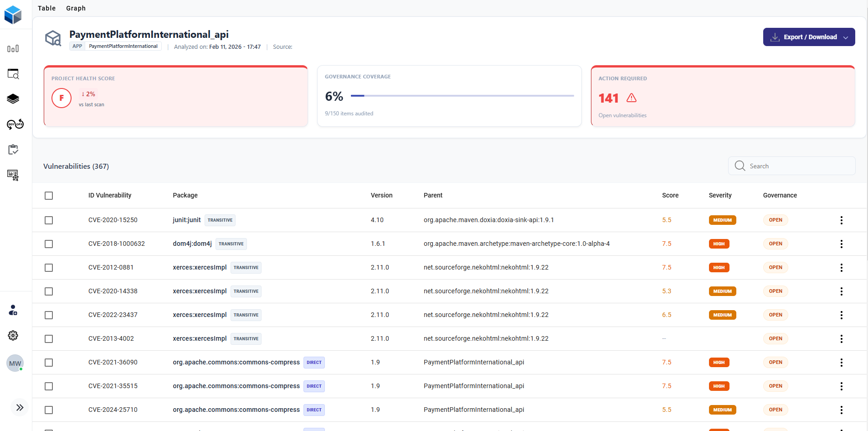This screenshot has width=868, height=431.
Task: Open the Export / Download dropdown
Action: point(809,37)
